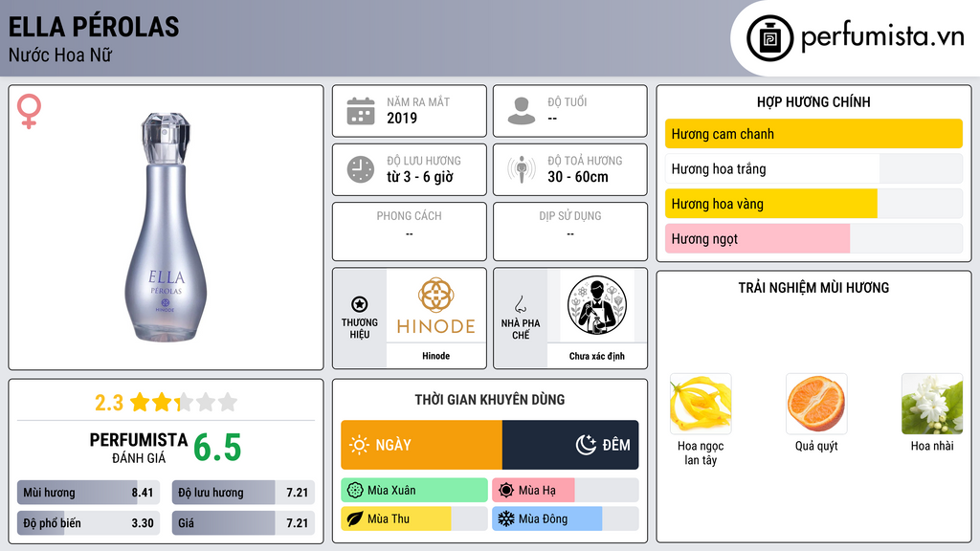
Task: Click the sun icon in the Ngày bar
Action: coord(359,445)
